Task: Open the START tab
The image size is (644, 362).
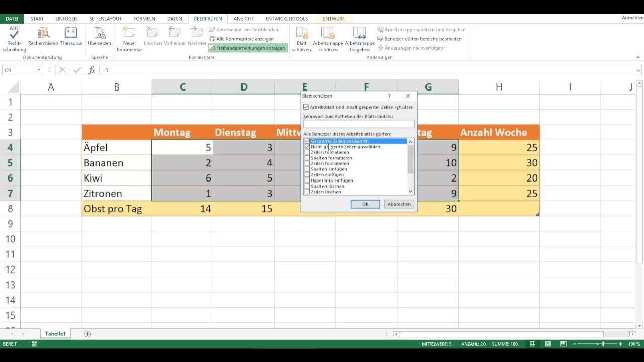Action: (x=37, y=19)
